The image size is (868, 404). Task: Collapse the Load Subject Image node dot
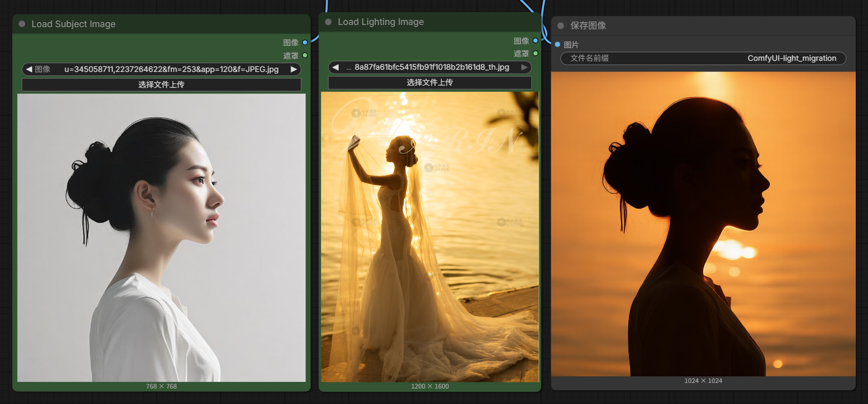click(x=22, y=24)
